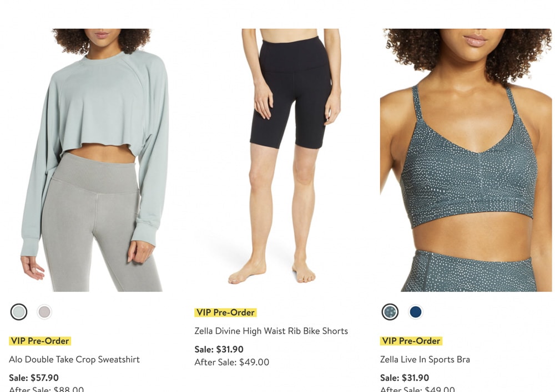This screenshot has width=555, height=392.
Task: Select the pale pink-gray color swatch
Action: click(44, 312)
